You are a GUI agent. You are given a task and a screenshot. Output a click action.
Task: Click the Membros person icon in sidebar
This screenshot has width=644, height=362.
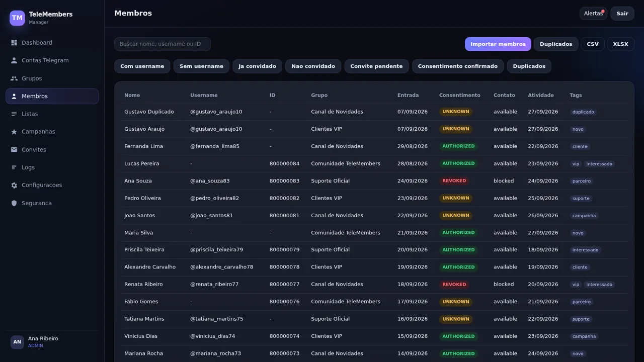[14, 96]
